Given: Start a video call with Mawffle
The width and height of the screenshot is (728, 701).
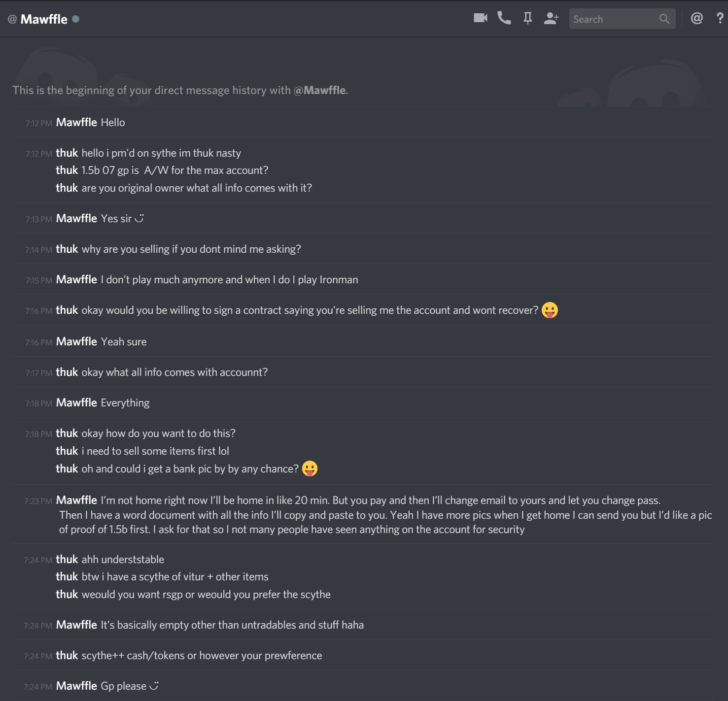Looking at the screenshot, I should 481,18.
